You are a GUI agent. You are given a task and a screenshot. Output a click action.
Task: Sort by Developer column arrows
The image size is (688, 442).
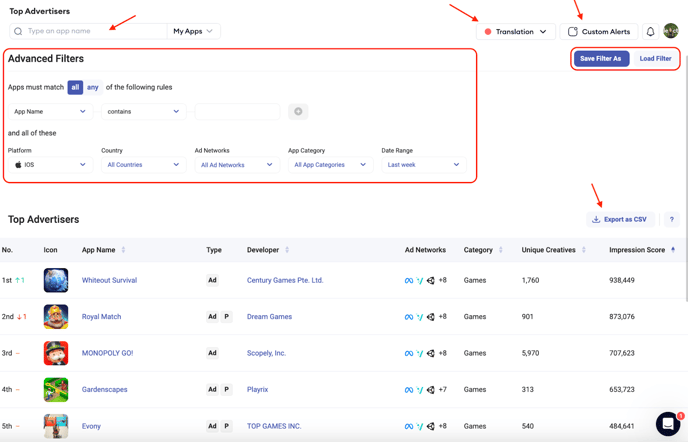point(287,250)
